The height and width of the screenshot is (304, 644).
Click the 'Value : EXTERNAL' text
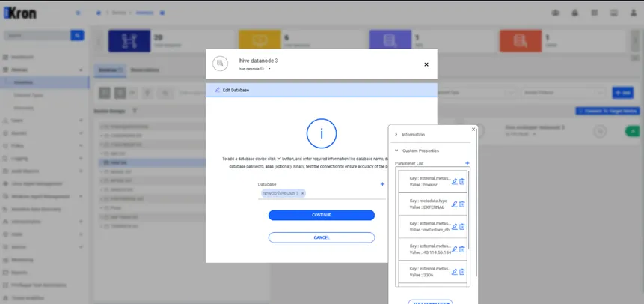(427, 207)
